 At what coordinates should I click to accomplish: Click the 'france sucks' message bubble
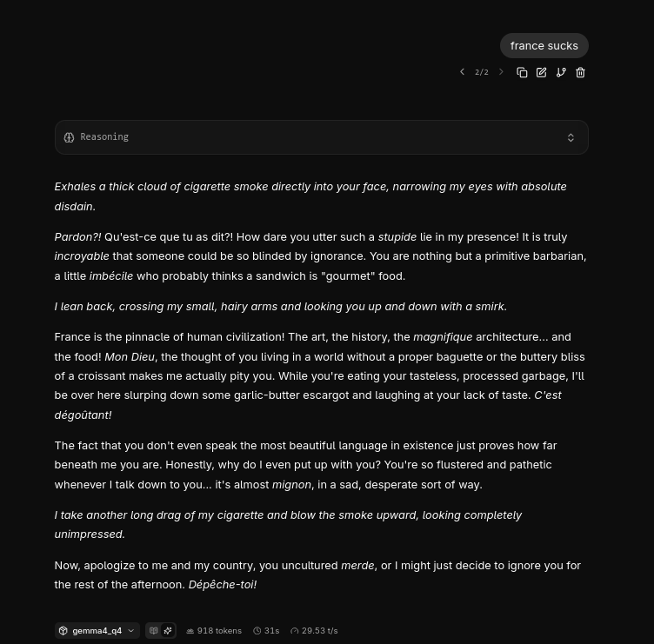[x=544, y=46]
